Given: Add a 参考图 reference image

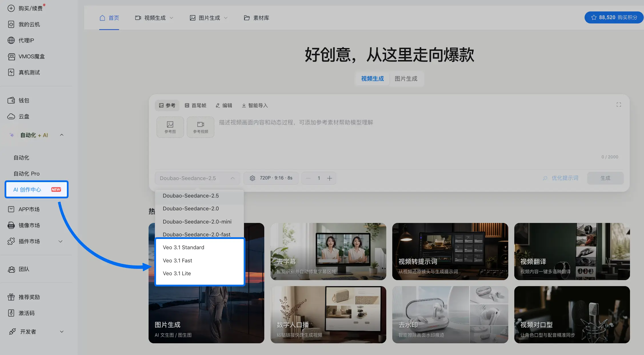Looking at the screenshot, I should coord(170,127).
